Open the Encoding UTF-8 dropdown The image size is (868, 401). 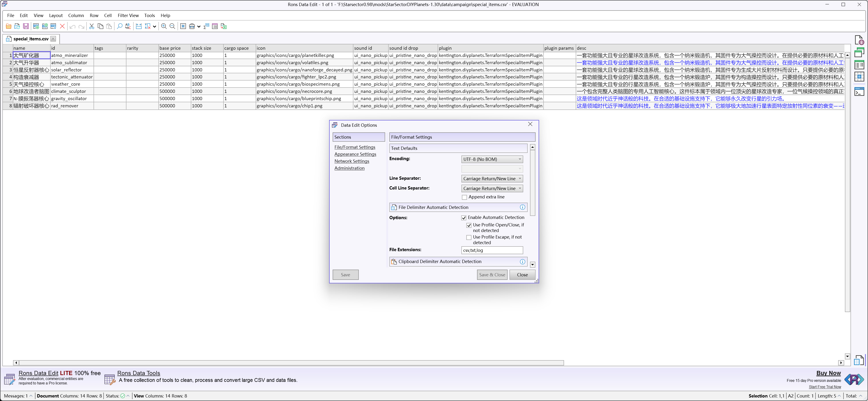click(x=492, y=159)
